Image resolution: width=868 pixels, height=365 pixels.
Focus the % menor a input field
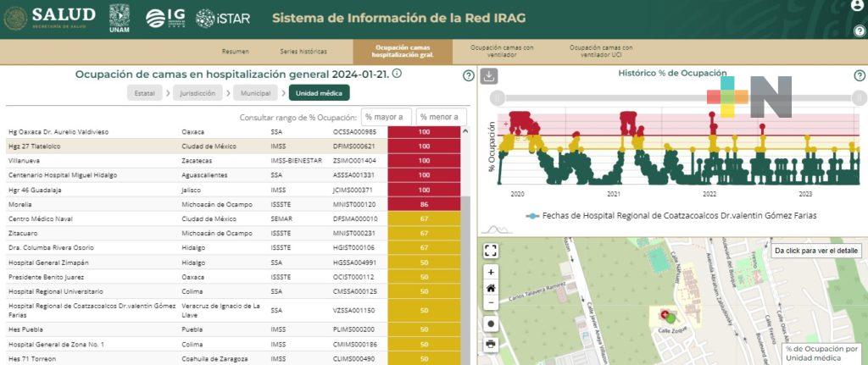(x=441, y=117)
